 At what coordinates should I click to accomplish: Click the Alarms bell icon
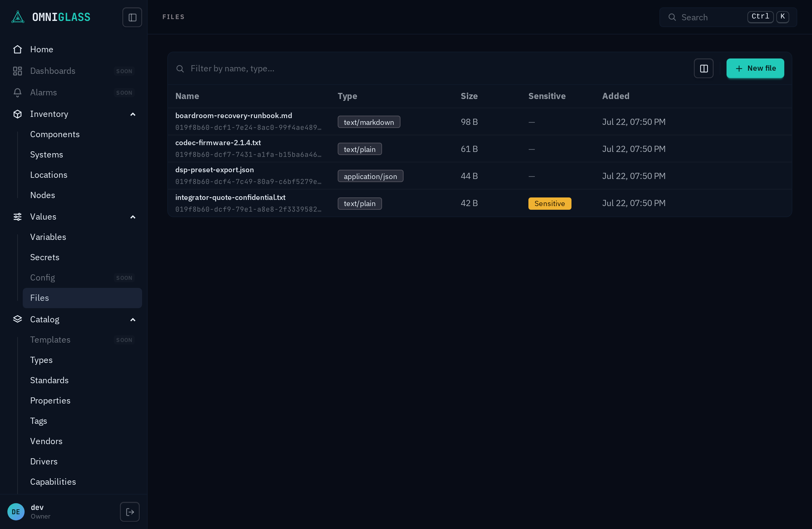[x=18, y=93]
